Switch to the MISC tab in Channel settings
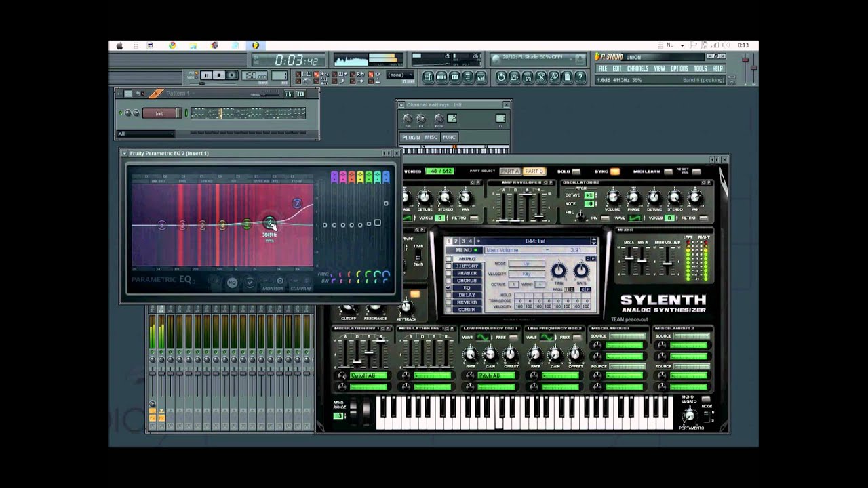868x488 pixels. [x=431, y=137]
